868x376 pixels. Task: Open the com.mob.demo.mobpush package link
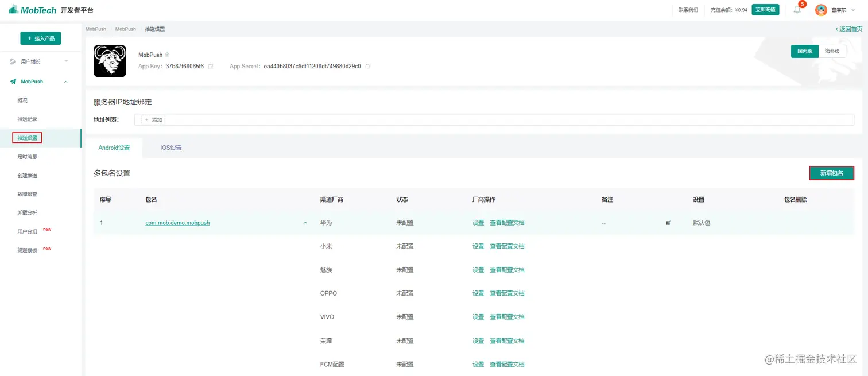177,223
